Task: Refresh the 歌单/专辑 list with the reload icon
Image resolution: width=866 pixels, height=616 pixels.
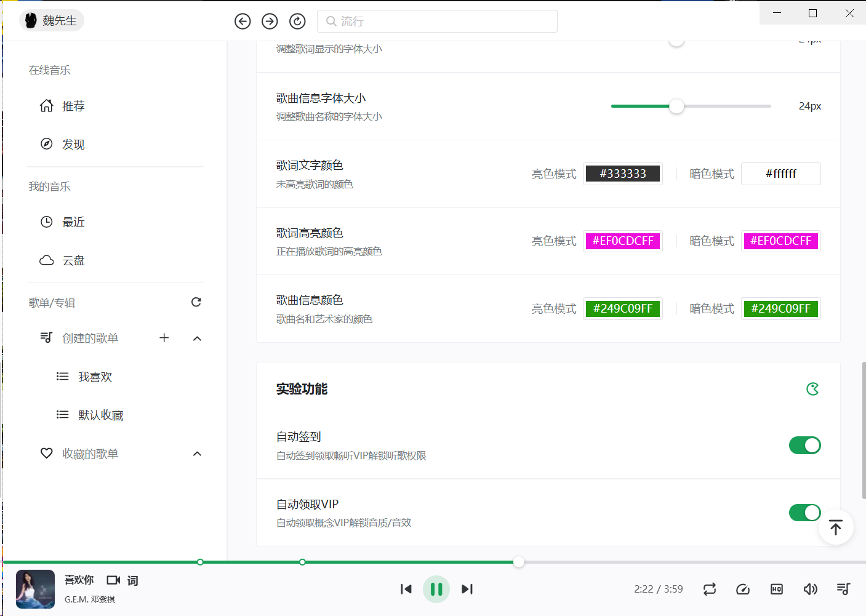Action: [x=196, y=302]
